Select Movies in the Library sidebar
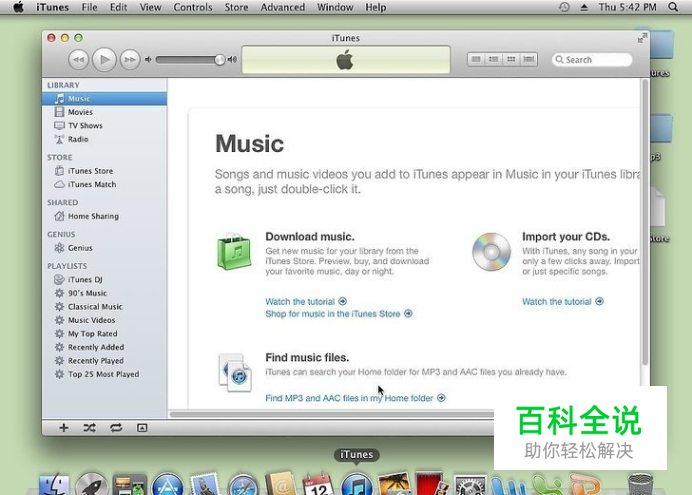 pyautogui.click(x=105, y=112)
